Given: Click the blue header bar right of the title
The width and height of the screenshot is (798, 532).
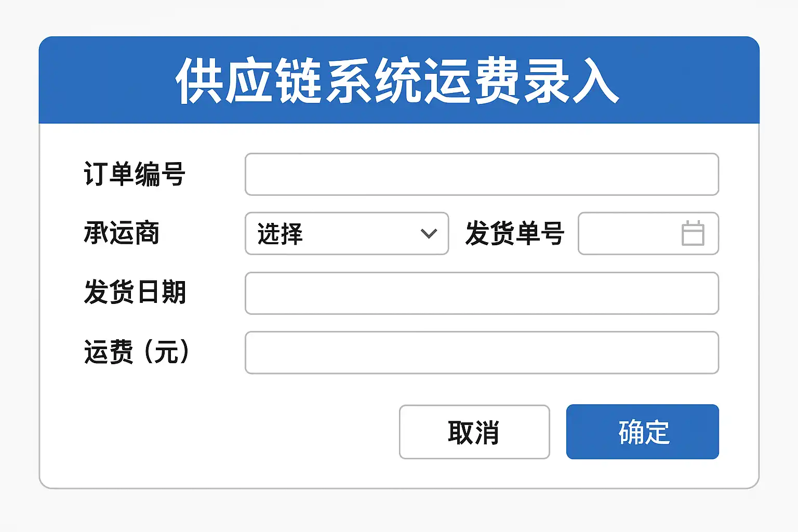Looking at the screenshot, I should [691, 81].
